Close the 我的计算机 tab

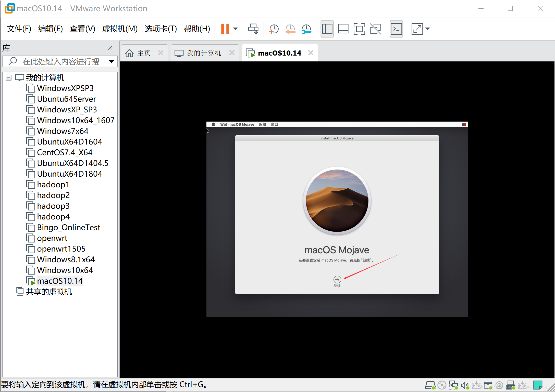(x=232, y=53)
